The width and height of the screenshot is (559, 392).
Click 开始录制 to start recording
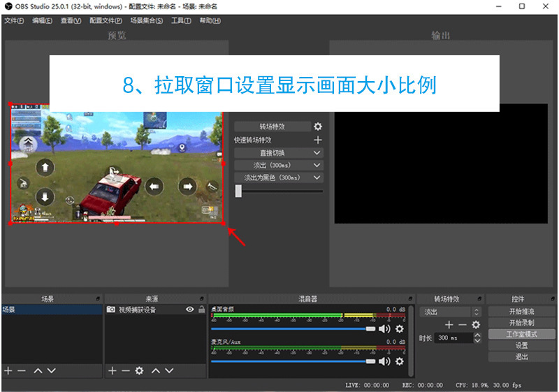[x=521, y=323]
